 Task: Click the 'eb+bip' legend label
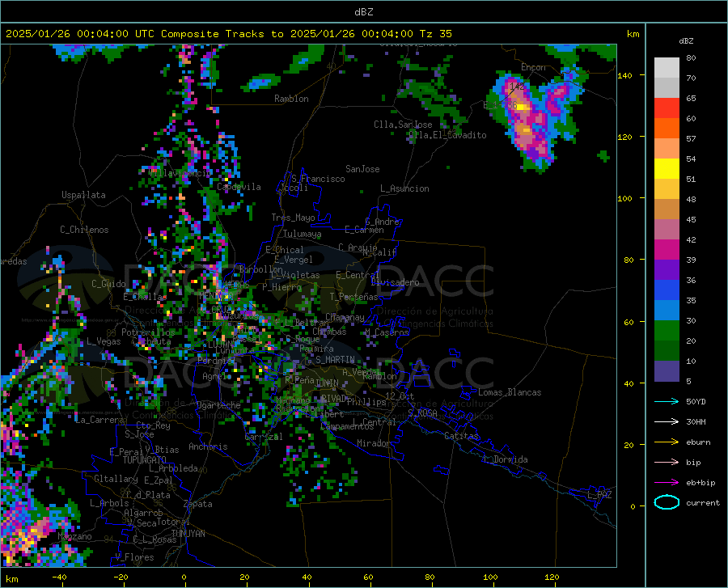pos(700,483)
